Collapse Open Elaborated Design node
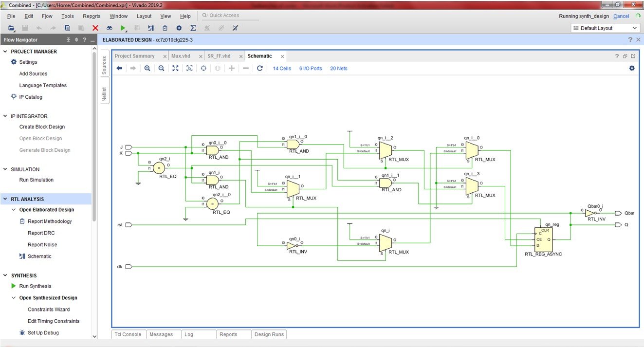This screenshot has height=347, width=644. point(14,210)
